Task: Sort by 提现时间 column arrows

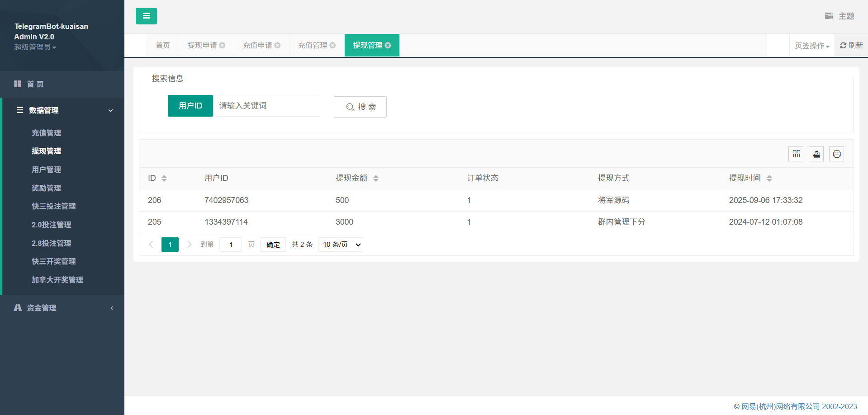Action: coord(769,178)
